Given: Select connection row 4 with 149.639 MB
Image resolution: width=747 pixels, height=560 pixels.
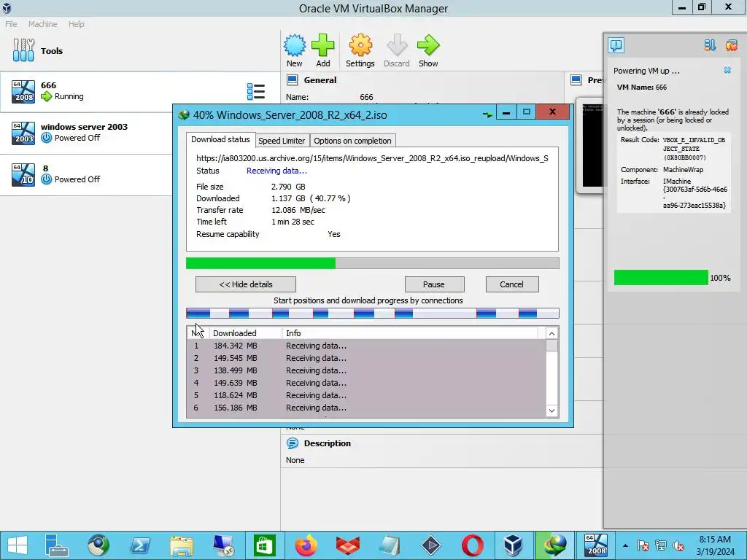Looking at the screenshot, I should (x=366, y=383).
